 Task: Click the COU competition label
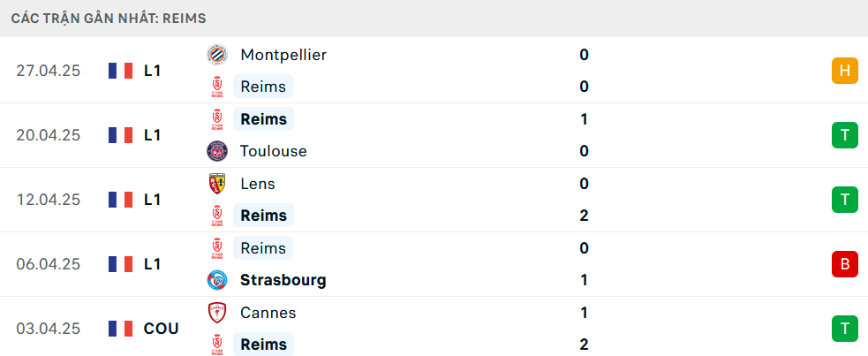pyautogui.click(x=161, y=329)
